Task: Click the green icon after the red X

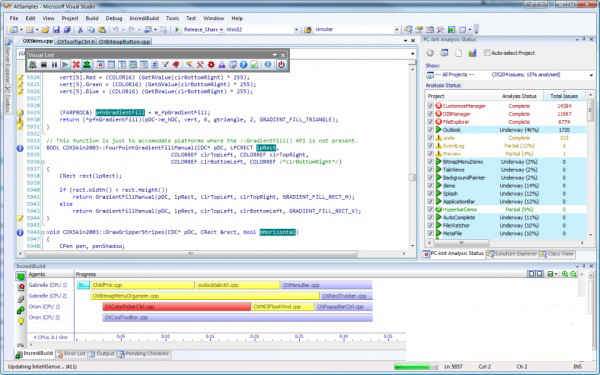Action: [x=87, y=65]
